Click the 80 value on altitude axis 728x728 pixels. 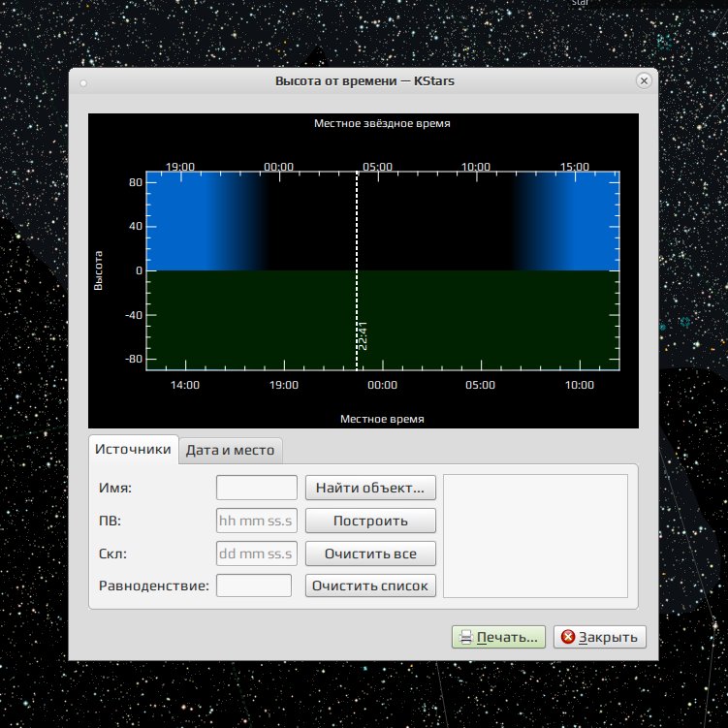click(x=136, y=182)
